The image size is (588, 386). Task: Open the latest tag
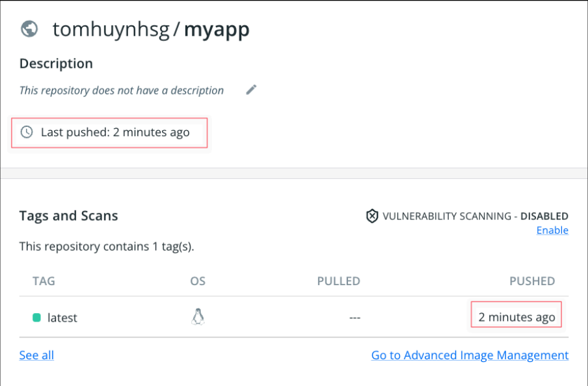coord(62,318)
